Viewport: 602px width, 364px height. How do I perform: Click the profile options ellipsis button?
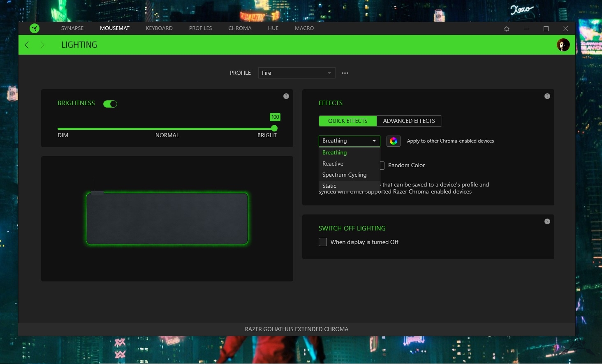pyautogui.click(x=345, y=73)
